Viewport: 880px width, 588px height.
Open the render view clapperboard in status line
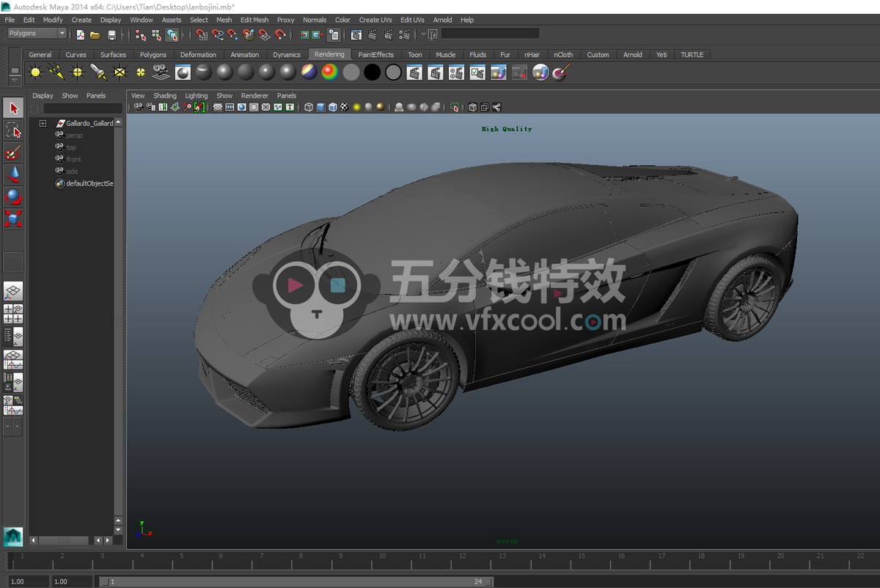click(356, 34)
